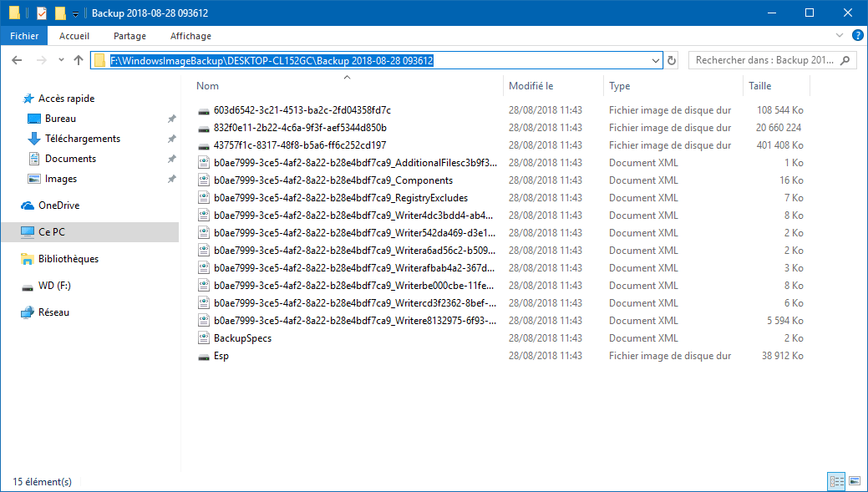Click the pin icon next to Bureau

pos(171,119)
